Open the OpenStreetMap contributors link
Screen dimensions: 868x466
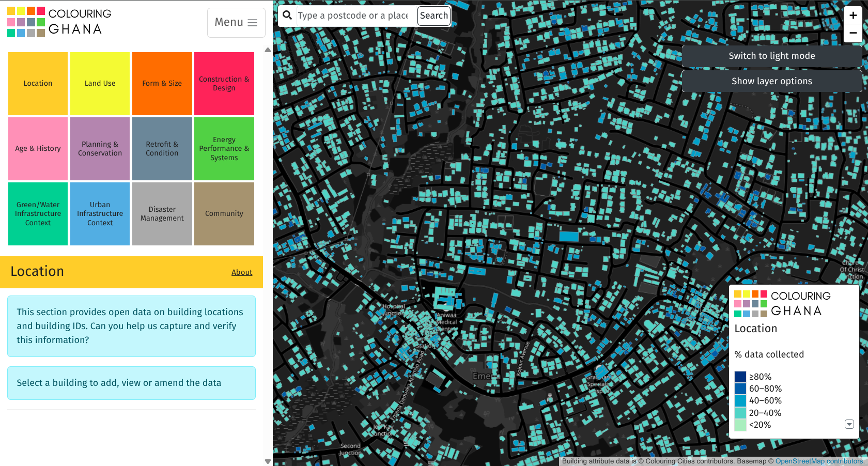click(819, 461)
